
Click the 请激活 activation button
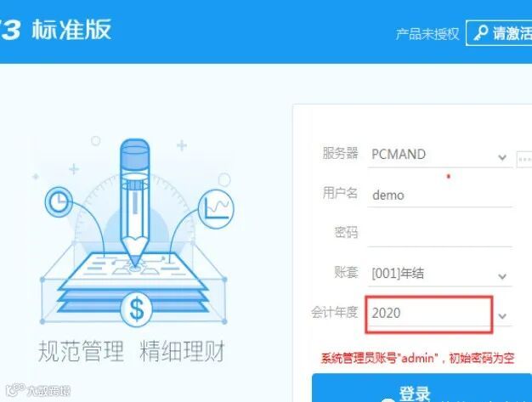[499, 33]
